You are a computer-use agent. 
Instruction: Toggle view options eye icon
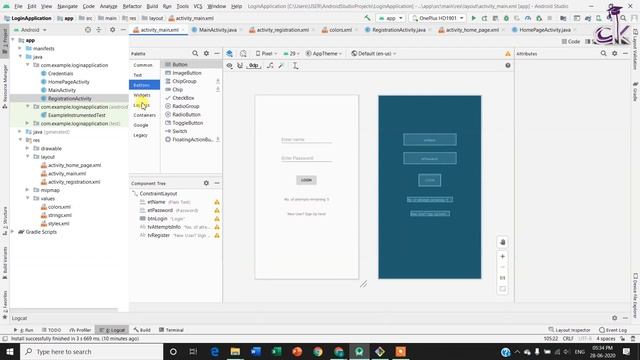point(229,65)
